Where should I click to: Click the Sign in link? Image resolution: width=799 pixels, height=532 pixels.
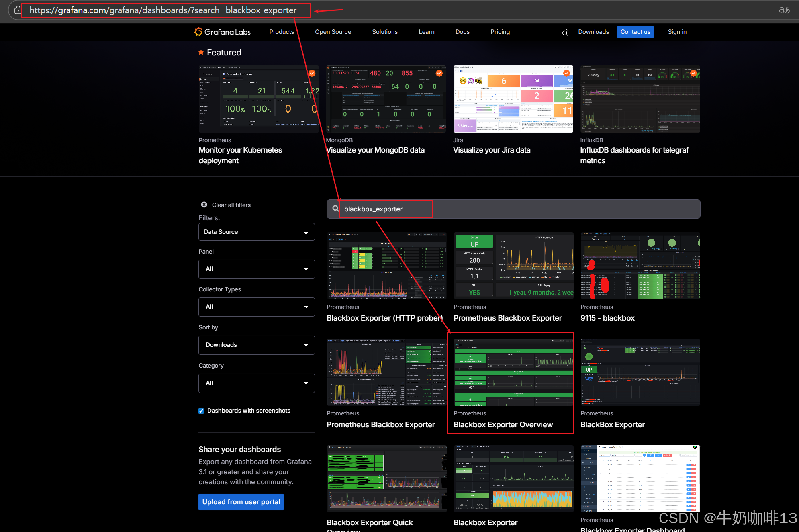pyautogui.click(x=677, y=32)
